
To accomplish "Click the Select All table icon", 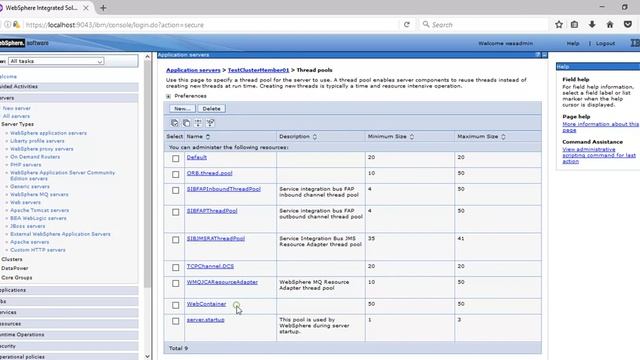I will (174, 123).
